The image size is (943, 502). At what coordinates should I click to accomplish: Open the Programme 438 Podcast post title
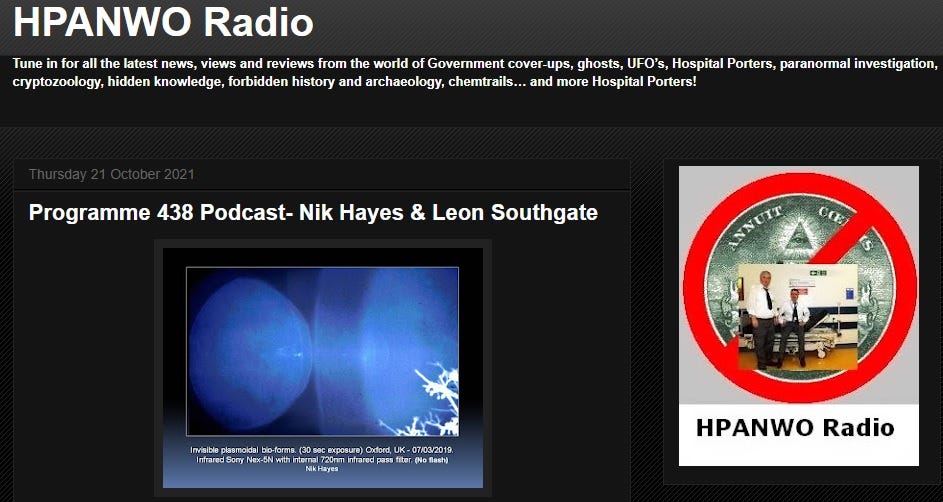click(x=313, y=213)
